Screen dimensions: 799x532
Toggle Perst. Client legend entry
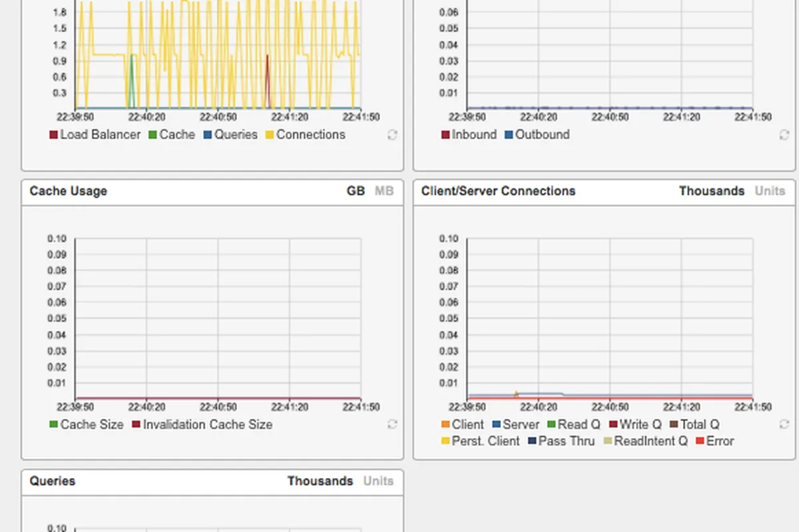coord(480,441)
